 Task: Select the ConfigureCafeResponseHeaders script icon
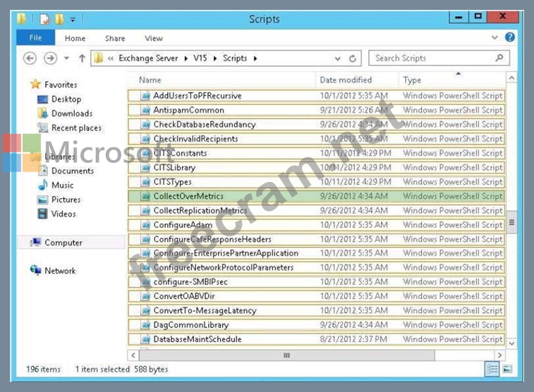[145, 239]
